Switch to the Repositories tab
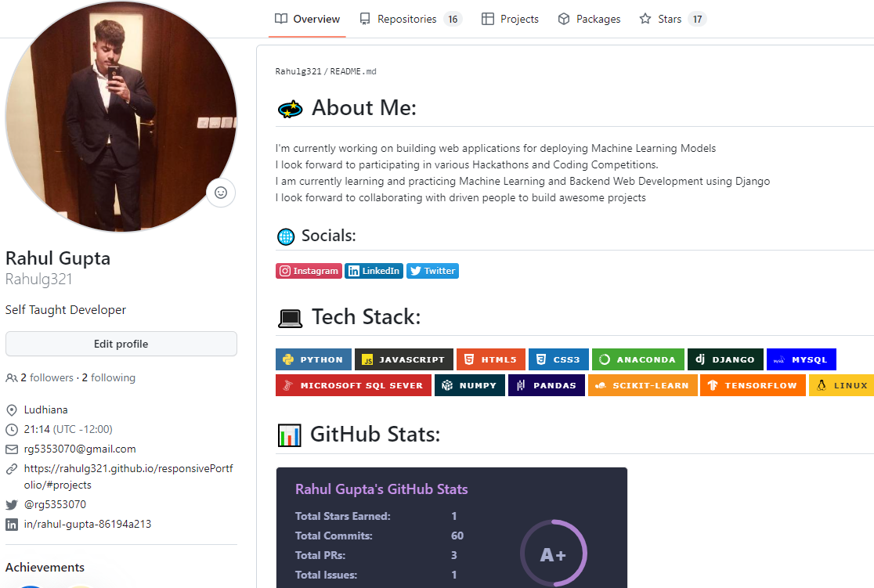The width and height of the screenshot is (874, 588). click(411, 19)
